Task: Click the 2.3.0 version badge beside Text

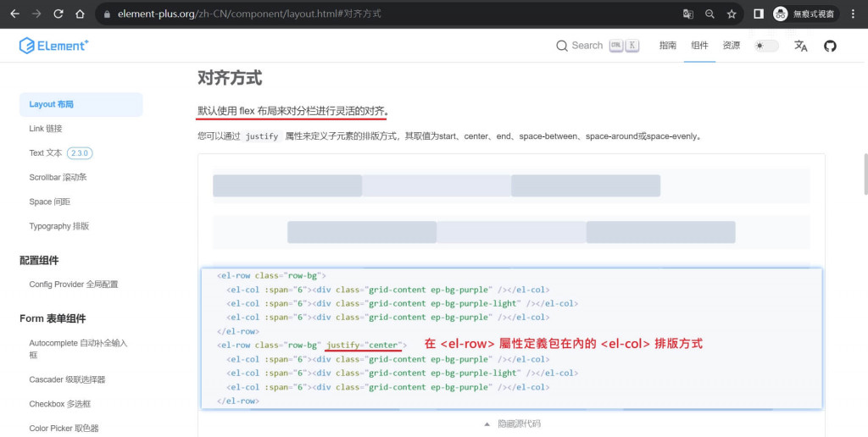Action: 80,152
